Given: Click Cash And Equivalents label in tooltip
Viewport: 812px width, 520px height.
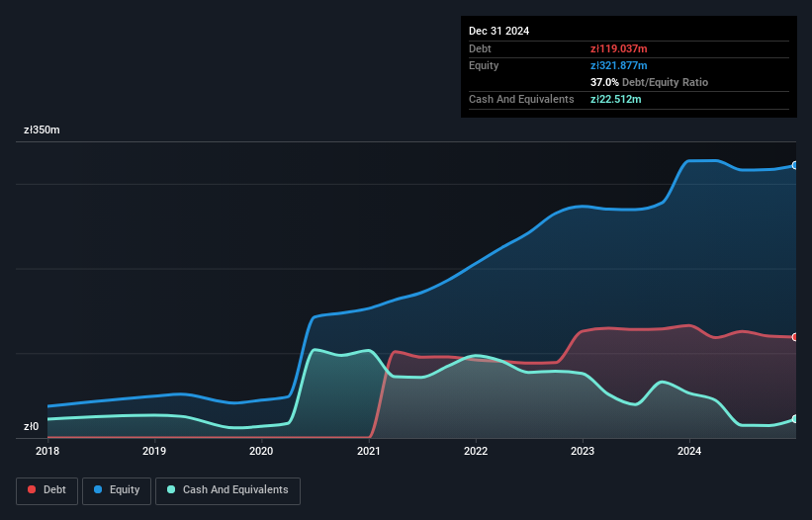Looking at the screenshot, I should pos(521,99).
